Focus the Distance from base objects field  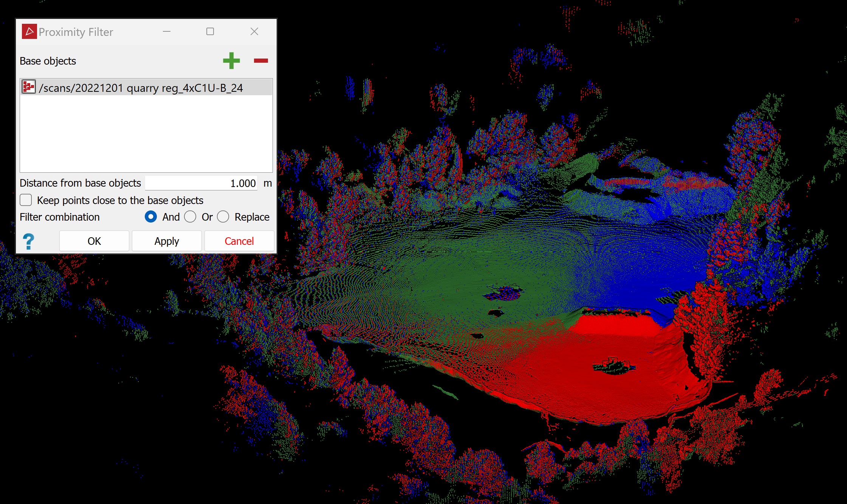[x=201, y=183]
